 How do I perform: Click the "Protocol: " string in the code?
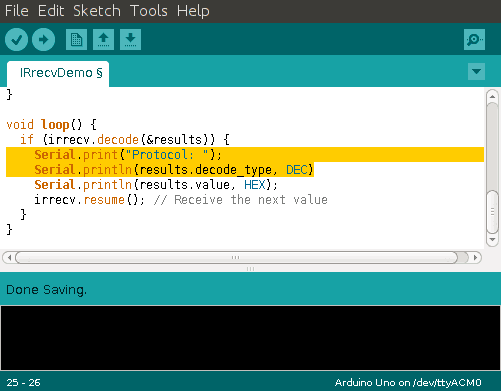tap(167, 155)
